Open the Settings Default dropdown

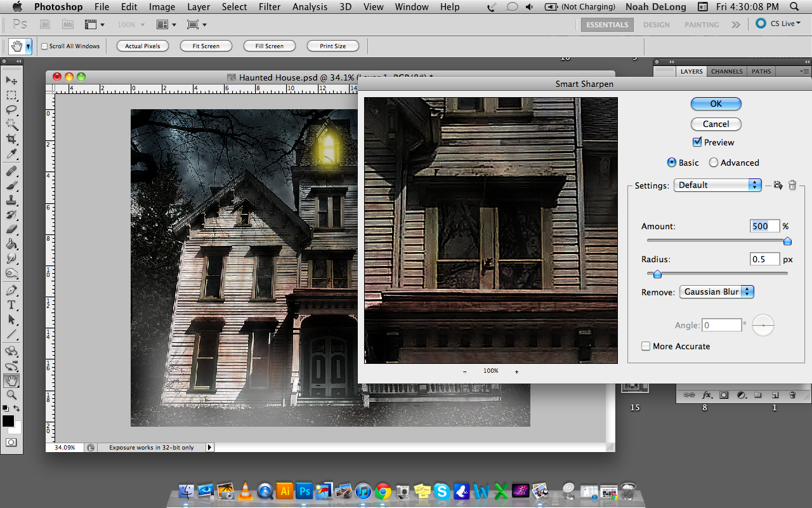click(x=717, y=185)
